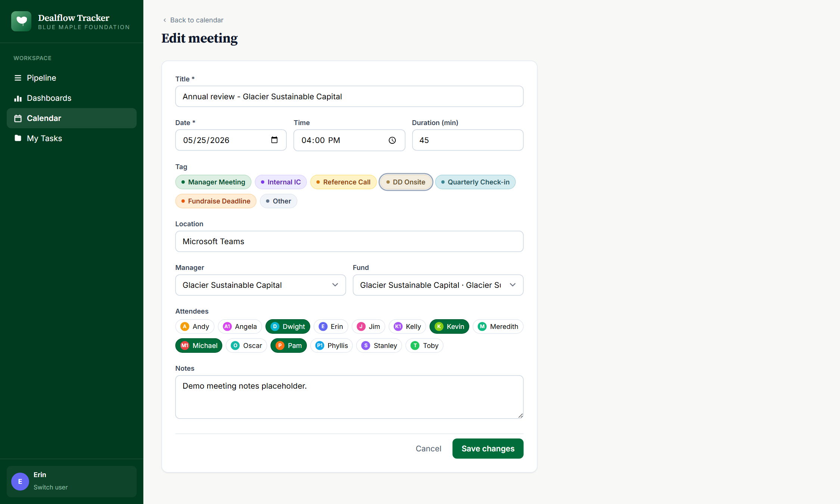The height and width of the screenshot is (504, 840).
Task: Add Andy as attendee
Action: click(195, 327)
